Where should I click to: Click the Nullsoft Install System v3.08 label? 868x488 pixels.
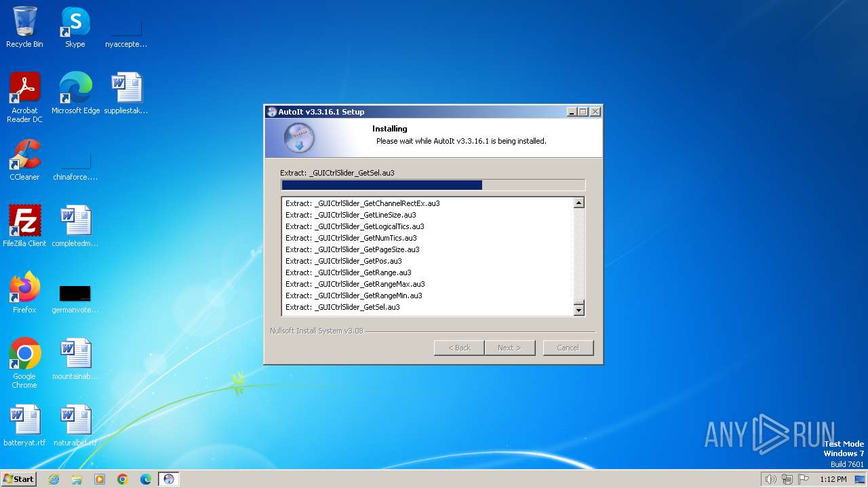(x=316, y=331)
